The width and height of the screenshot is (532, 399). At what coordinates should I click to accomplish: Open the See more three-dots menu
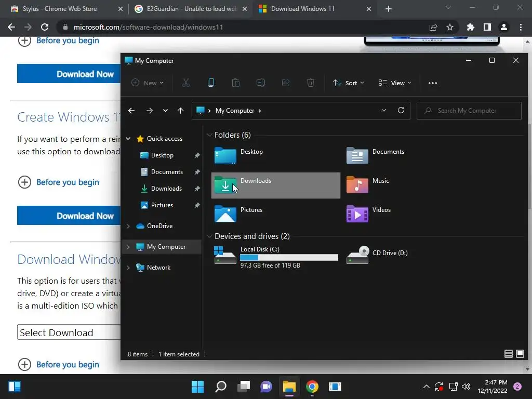[433, 83]
